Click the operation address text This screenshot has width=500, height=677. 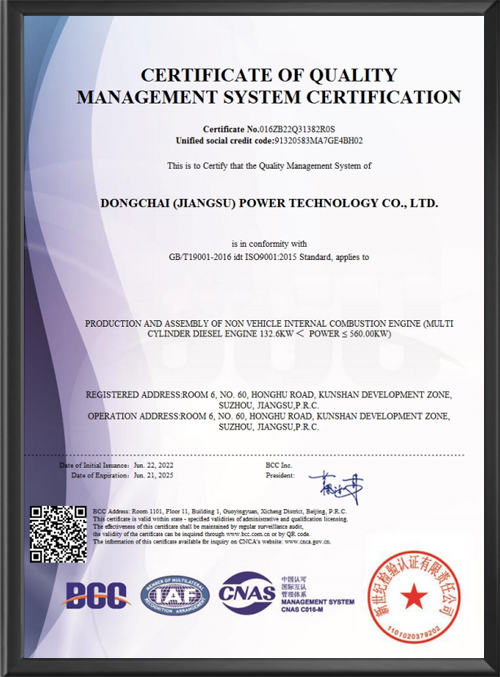[x=269, y=421]
